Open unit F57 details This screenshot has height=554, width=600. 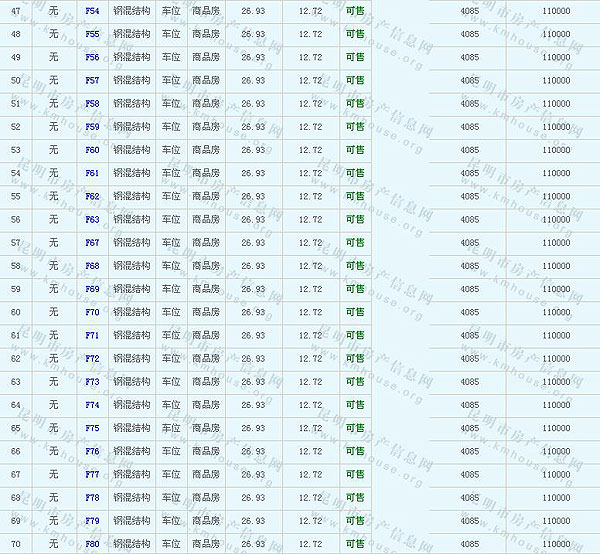pyautogui.click(x=92, y=80)
